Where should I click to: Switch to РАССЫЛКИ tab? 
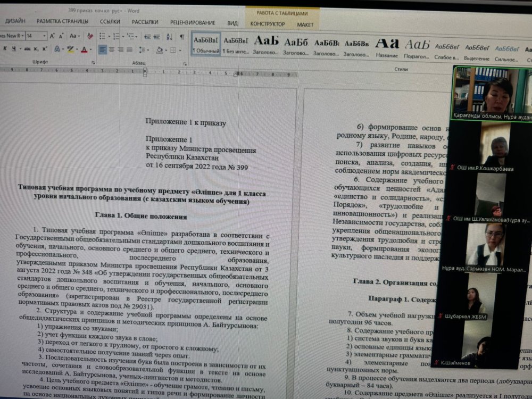tap(145, 22)
